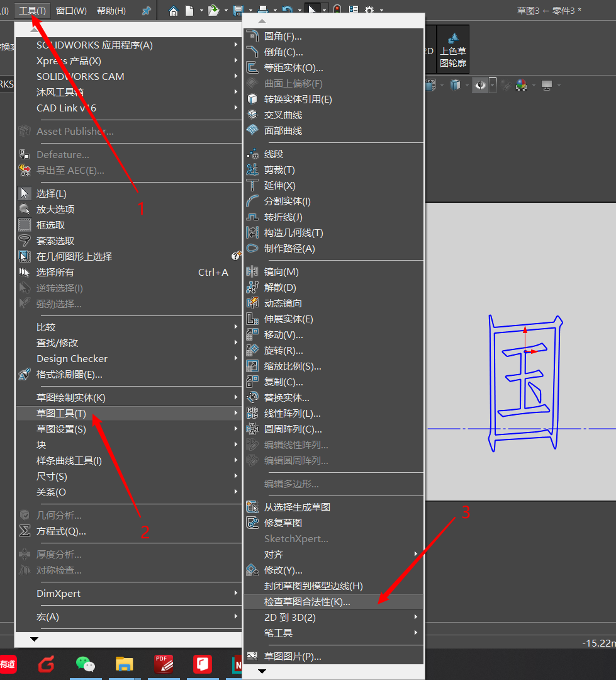The height and width of the screenshot is (680, 616).
Task: Open Offset Entities (等距实体)
Action: click(333, 68)
